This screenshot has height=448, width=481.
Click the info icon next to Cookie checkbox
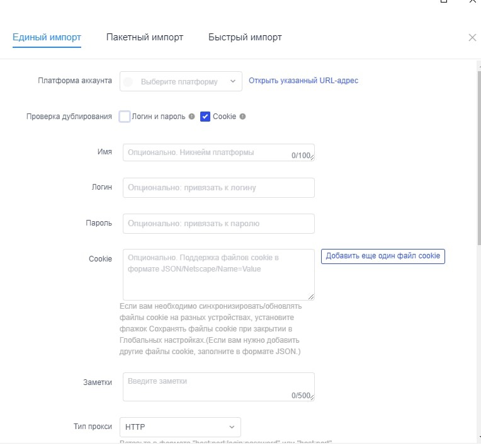(x=242, y=117)
